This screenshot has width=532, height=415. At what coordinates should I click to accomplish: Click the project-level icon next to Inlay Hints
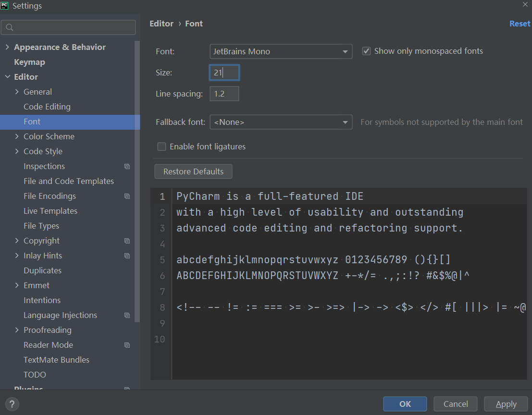tap(127, 256)
